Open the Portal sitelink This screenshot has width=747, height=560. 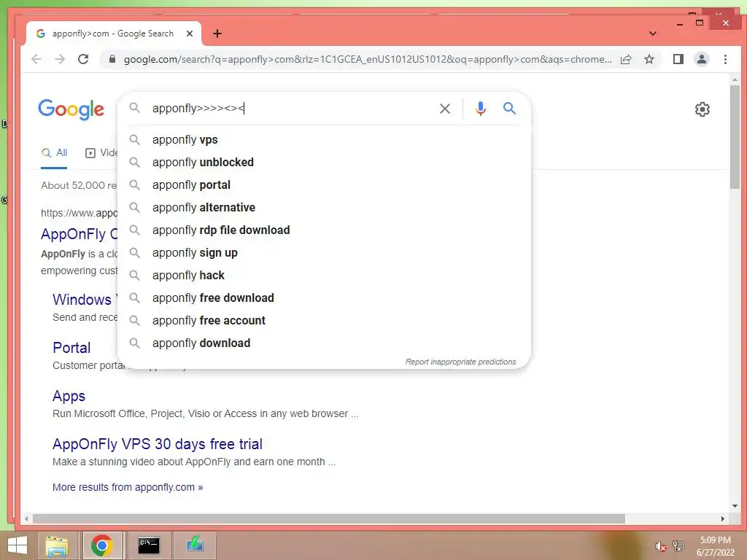point(71,348)
